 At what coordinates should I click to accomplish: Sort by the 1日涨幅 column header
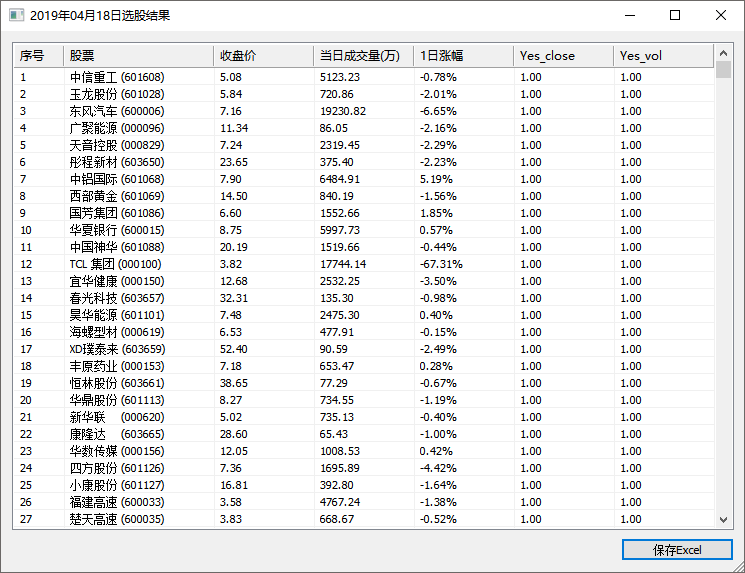coord(462,56)
